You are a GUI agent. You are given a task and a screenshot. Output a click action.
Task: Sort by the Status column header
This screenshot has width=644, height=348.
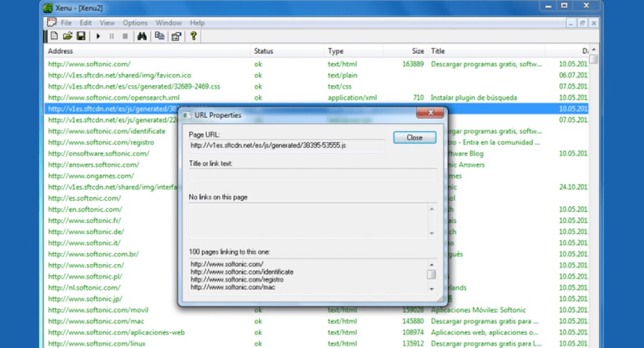(x=288, y=51)
